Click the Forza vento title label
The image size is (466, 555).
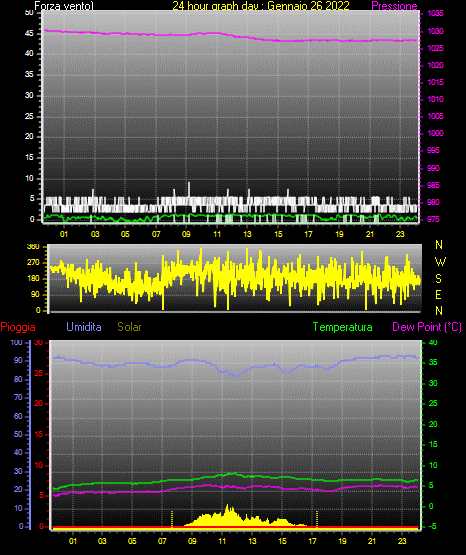(64, 6)
